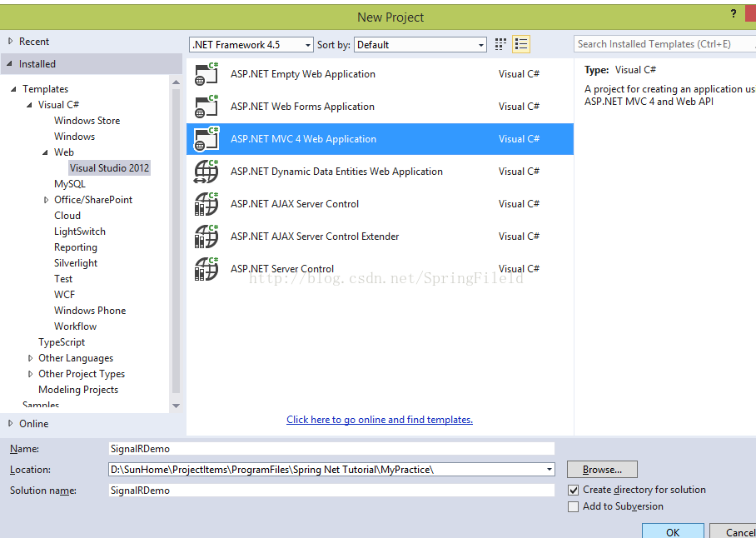Screen dimensions: 756x538
Task: Click the ASP.NET Server Control icon
Action: click(x=206, y=268)
